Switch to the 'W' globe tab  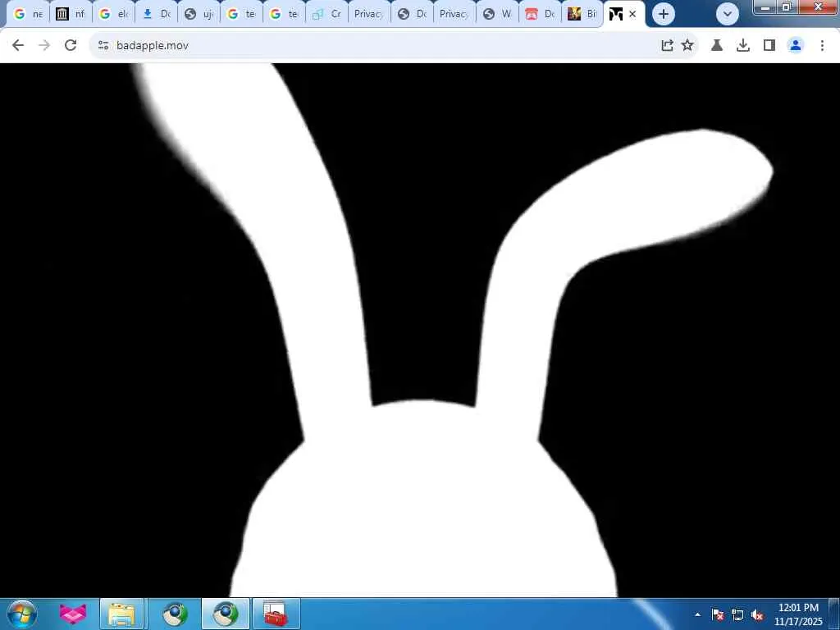point(497,14)
